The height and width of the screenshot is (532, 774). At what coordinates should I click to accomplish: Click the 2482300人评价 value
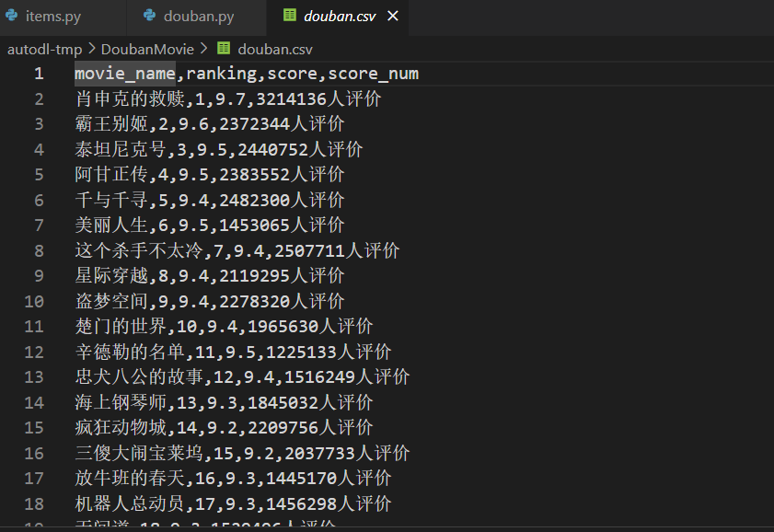282,200
